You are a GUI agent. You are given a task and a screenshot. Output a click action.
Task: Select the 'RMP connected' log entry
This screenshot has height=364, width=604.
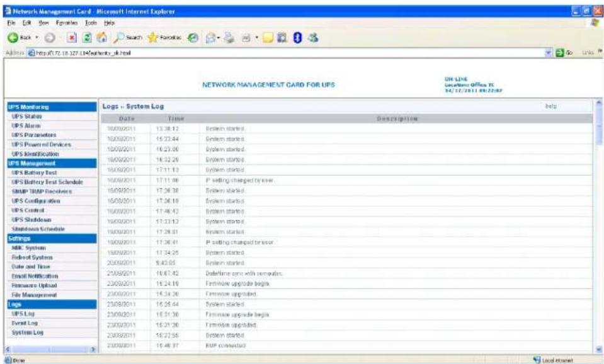[225, 346]
